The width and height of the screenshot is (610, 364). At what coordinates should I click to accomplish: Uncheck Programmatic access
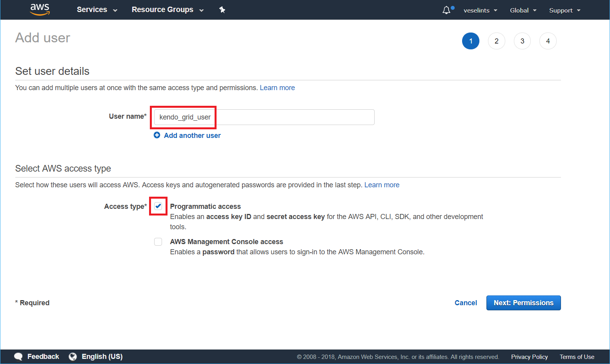(x=158, y=206)
